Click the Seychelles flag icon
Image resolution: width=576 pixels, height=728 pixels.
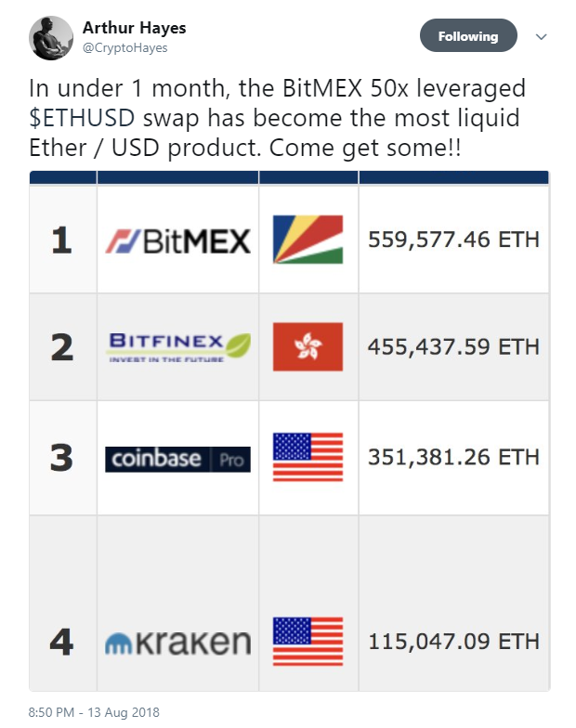pos(308,240)
